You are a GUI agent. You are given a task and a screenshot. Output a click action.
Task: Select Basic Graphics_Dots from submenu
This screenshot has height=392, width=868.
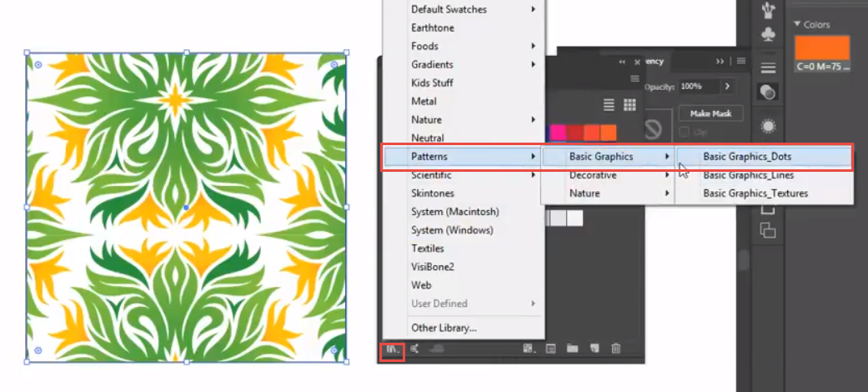(746, 156)
